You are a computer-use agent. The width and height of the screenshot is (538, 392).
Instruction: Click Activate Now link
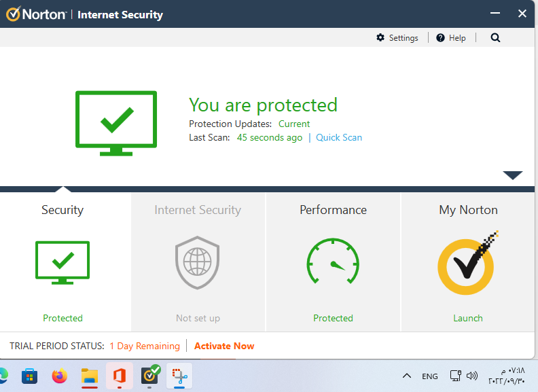pyautogui.click(x=224, y=346)
